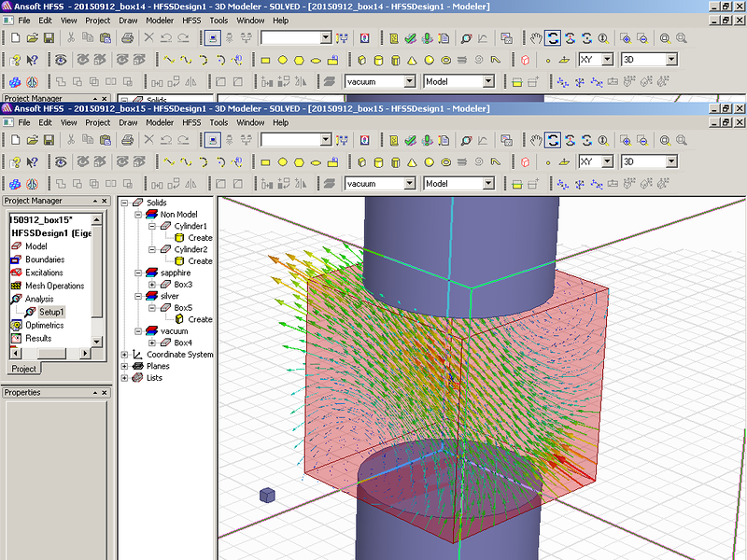Click the Validate checkmark icon in the front window
747x560 pixels.
point(411,140)
